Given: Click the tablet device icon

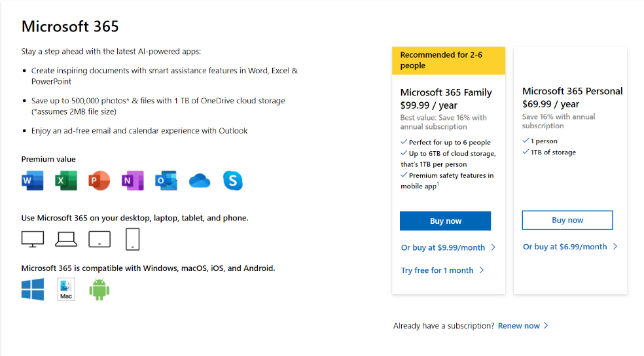Looking at the screenshot, I should (x=99, y=239).
